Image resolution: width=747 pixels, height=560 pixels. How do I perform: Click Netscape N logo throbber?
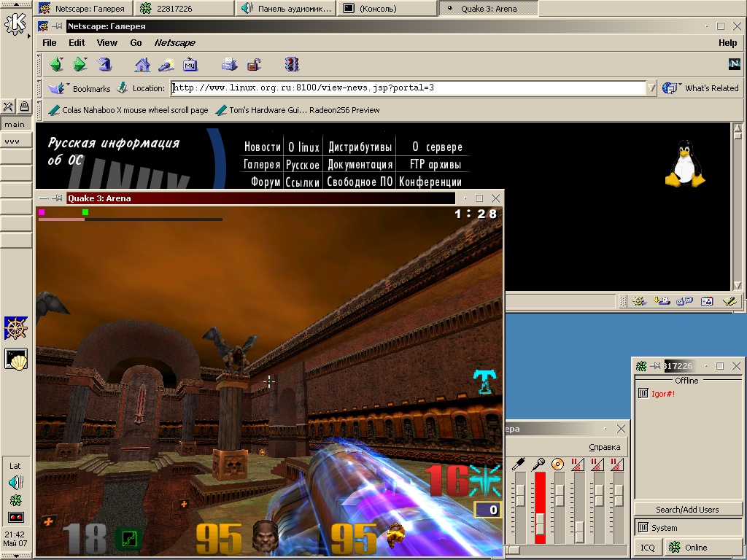(734, 64)
